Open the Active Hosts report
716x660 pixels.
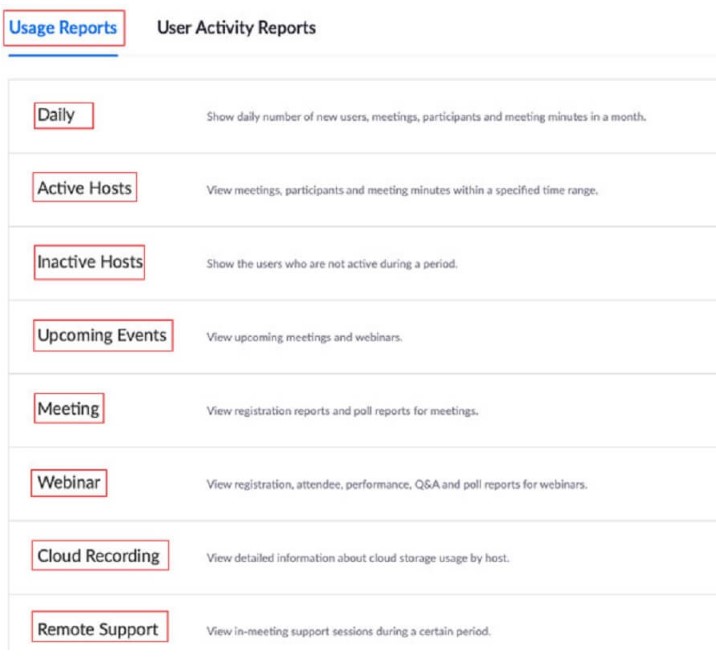coord(84,188)
